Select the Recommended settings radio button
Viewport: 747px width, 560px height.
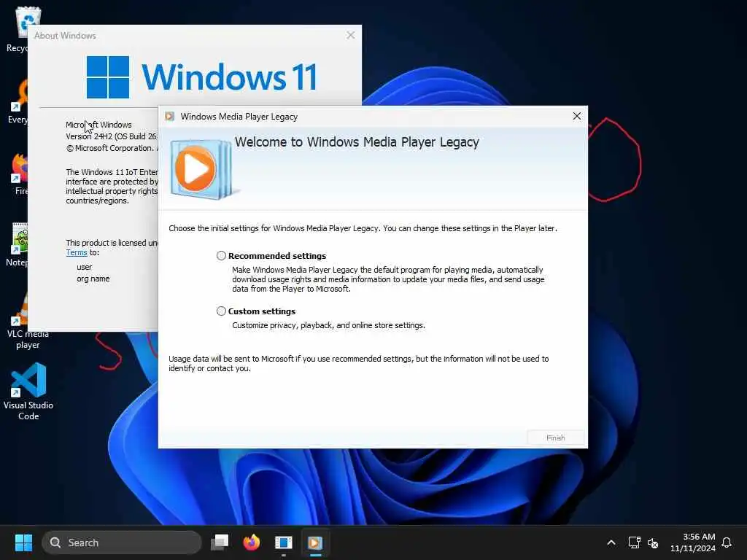click(x=221, y=256)
